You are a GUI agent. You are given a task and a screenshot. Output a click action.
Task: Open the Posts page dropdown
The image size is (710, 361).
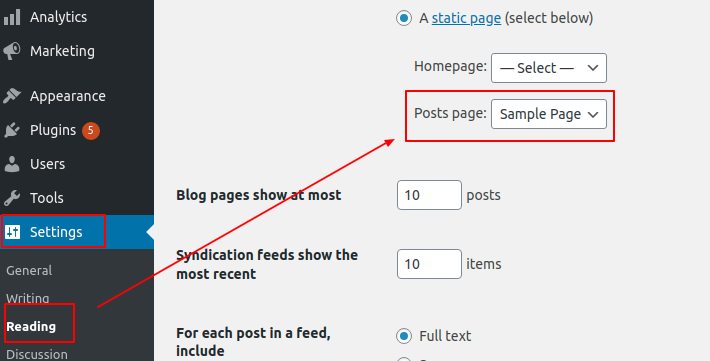tap(549, 114)
